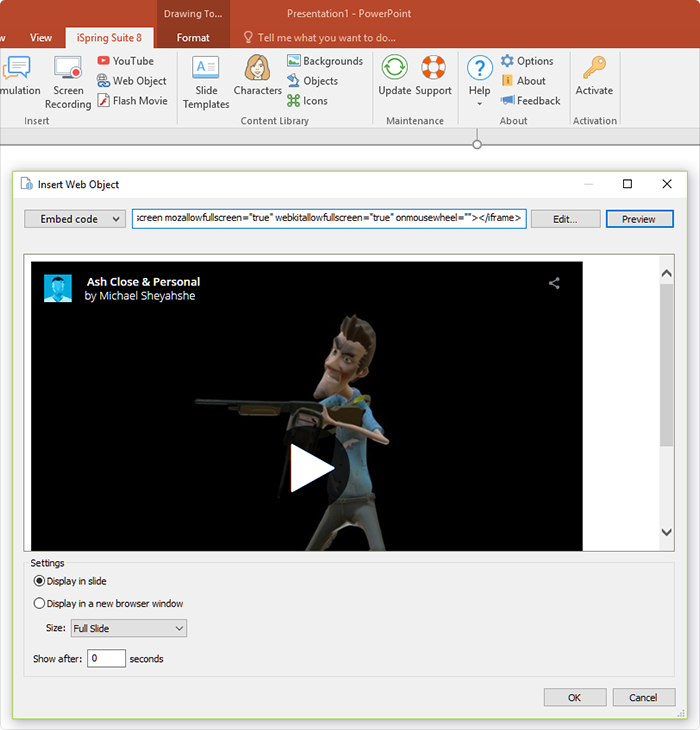The height and width of the screenshot is (730, 700).
Task: Open Screen Recording tool
Action: tap(68, 82)
